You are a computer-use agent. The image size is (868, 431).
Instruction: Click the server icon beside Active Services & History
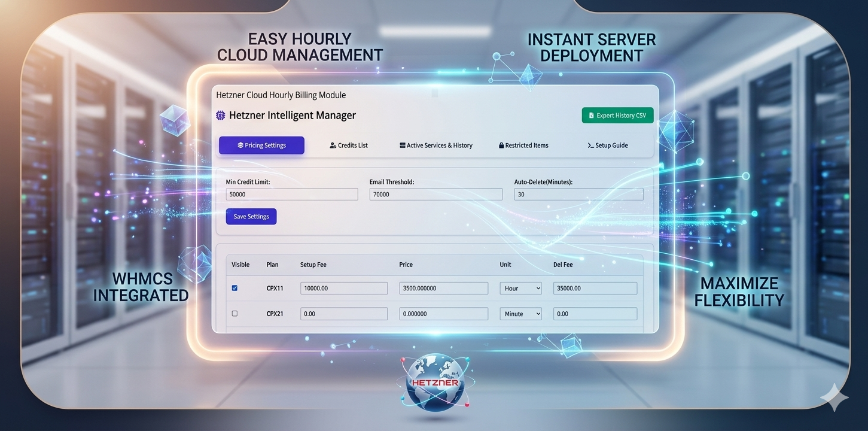click(403, 145)
